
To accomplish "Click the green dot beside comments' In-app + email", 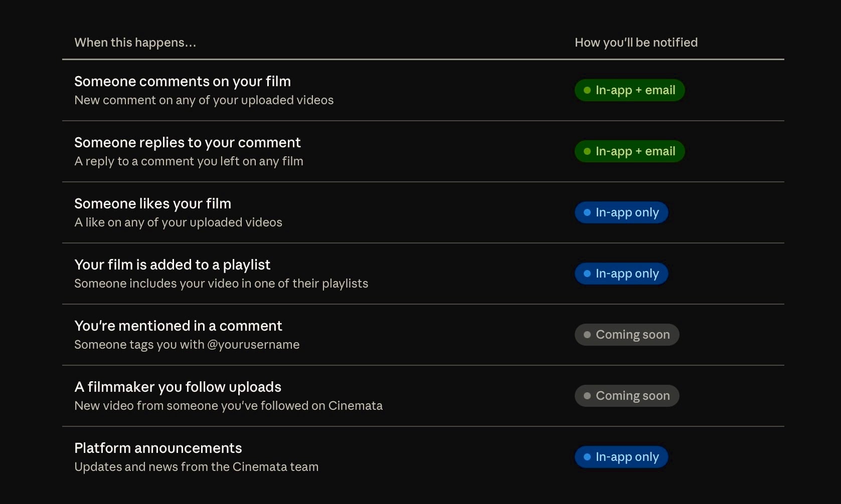I will 587,90.
